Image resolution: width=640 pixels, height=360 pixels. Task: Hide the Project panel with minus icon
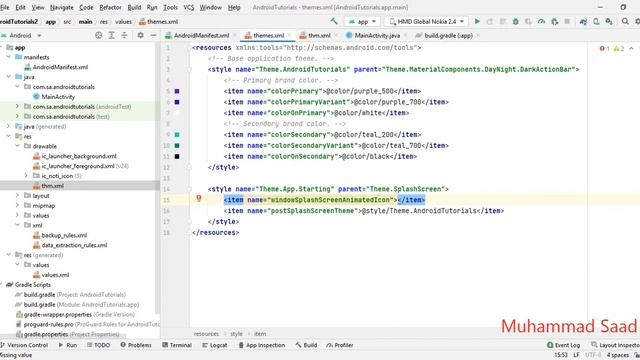(153, 36)
